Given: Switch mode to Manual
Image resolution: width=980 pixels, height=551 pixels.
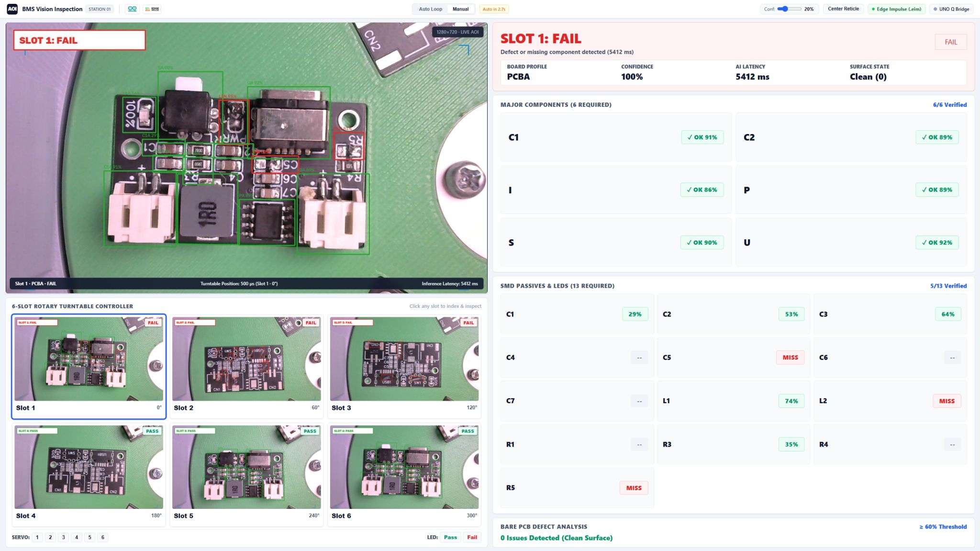Looking at the screenshot, I should (x=460, y=9).
